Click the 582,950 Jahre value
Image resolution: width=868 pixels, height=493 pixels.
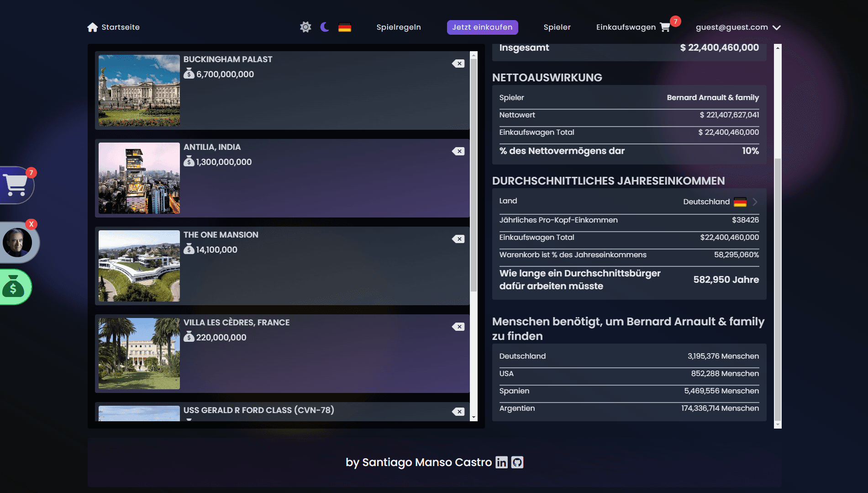[726, 280]
